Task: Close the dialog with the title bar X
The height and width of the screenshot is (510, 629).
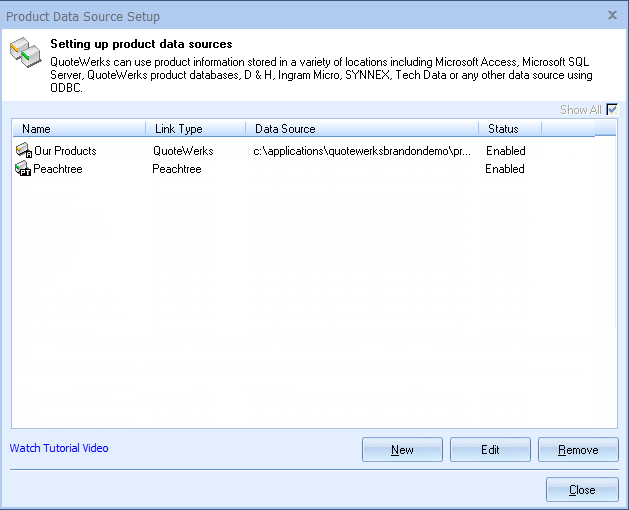Action: click(612, 15)
